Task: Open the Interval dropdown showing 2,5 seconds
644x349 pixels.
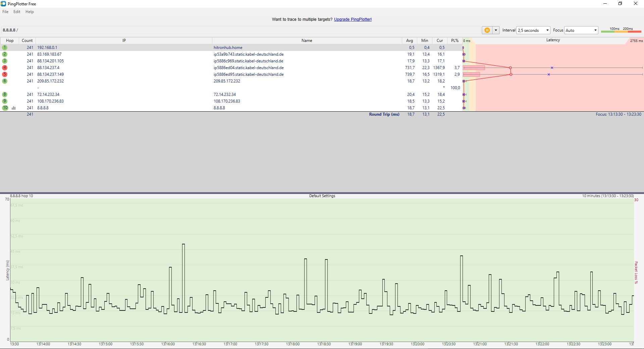Action: (533, 30)
